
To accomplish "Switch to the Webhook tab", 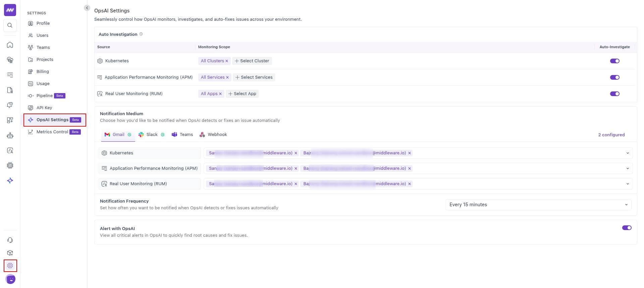I will tap(213, 135).
